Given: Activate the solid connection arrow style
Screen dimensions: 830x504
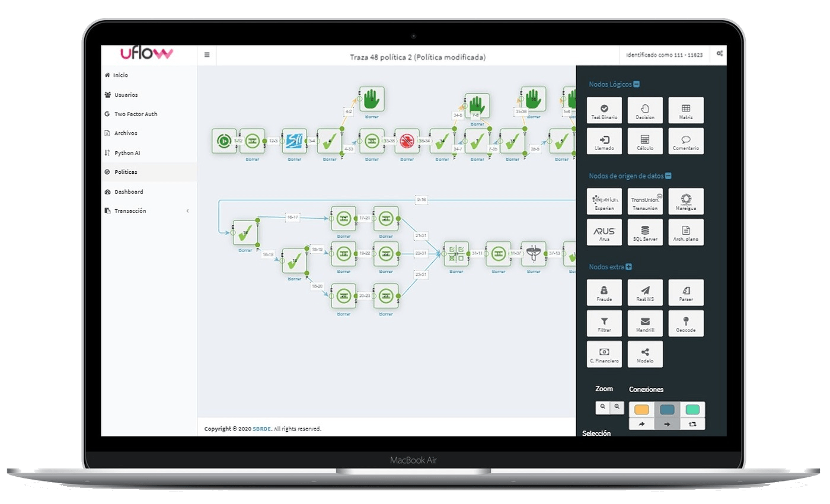Looking at the screenshot, I should click(x=667, y=424).
